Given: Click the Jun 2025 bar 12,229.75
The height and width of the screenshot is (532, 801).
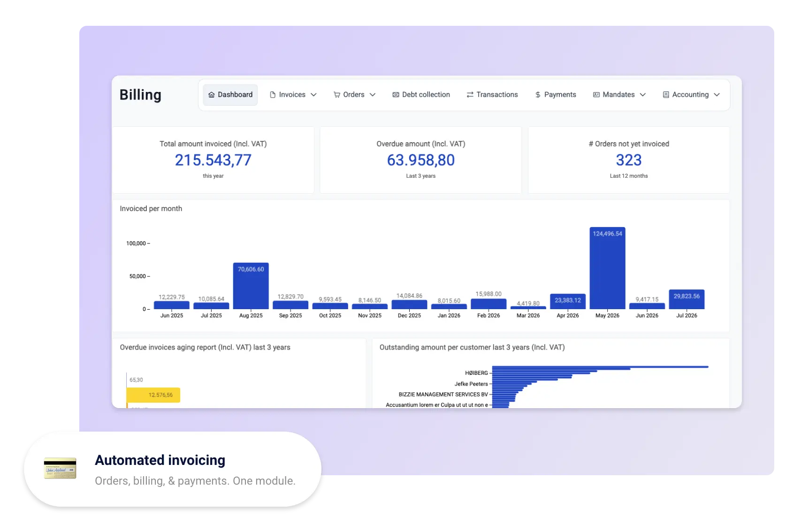Looking at the screenshot, I should click(x=172, y=305).
